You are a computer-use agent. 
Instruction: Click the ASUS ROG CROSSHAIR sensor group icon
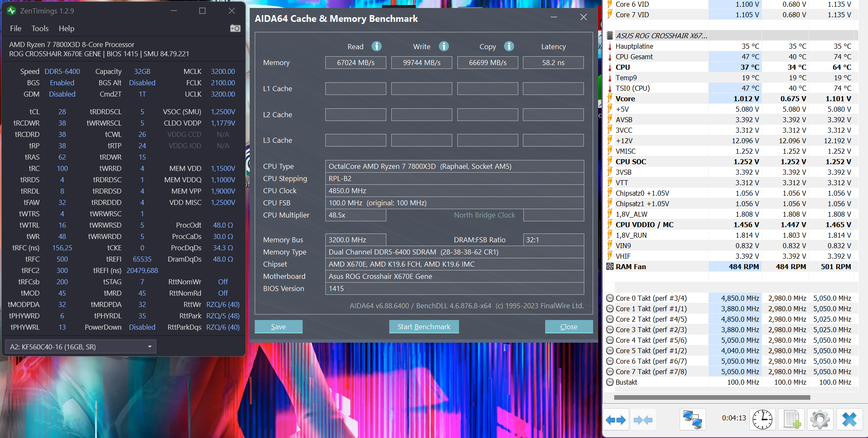pos(610,36)
